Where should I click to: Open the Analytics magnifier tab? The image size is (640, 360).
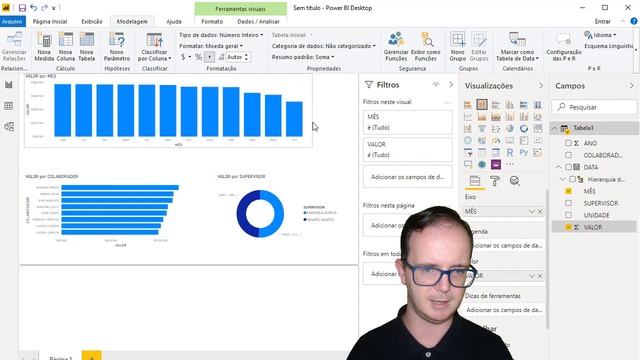(515, 181)
